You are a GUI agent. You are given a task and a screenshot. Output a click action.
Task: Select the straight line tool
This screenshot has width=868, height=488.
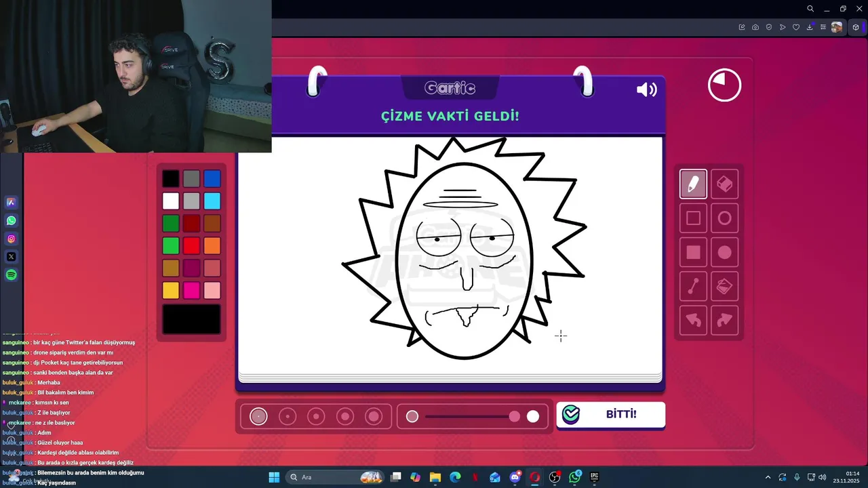tap(693, 287)
